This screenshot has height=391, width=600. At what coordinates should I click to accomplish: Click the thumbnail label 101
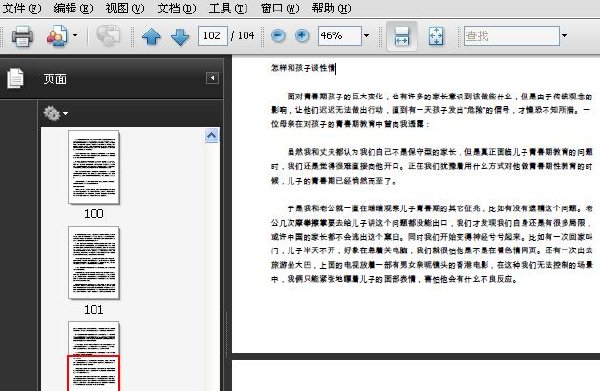[94, 309]
